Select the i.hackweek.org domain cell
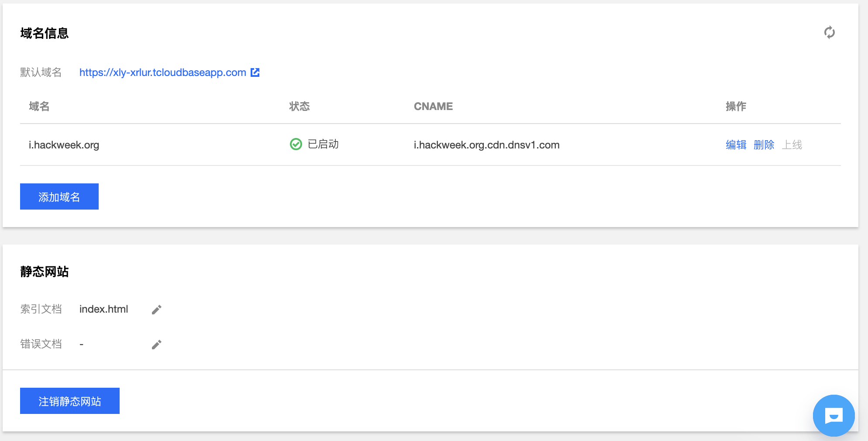This screenshot has height=441, width=868. (64, 145)
